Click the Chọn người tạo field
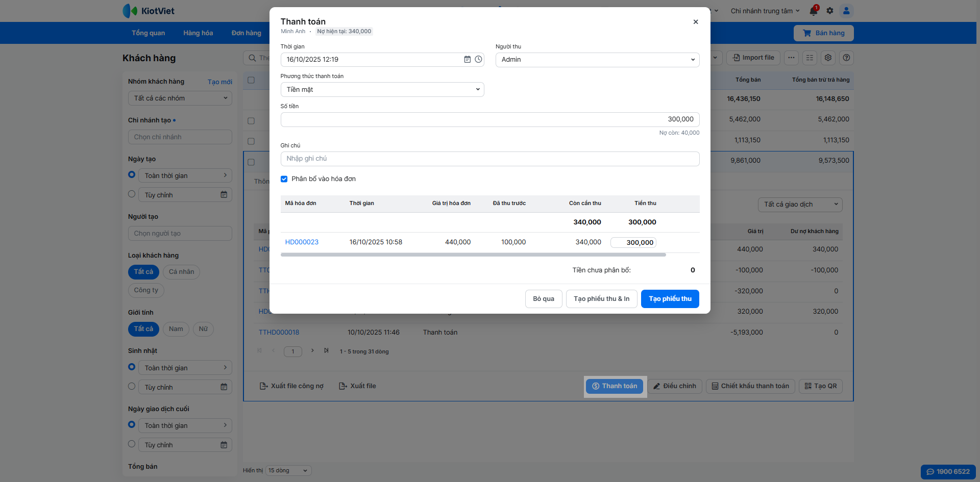The image size is (980, 482). point(180,234)
